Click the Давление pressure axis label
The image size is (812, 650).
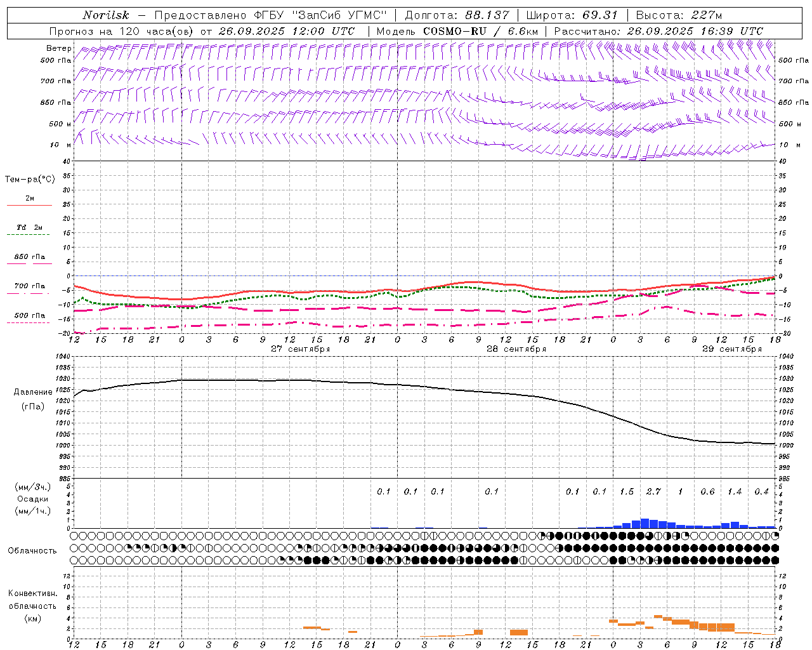pos(33,392)
